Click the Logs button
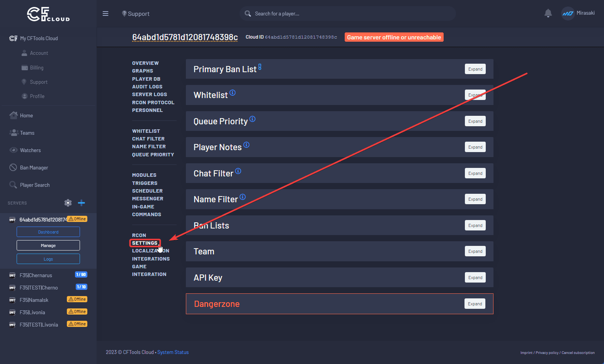Screen dimensions: 604x364 (x=48, y=259)
